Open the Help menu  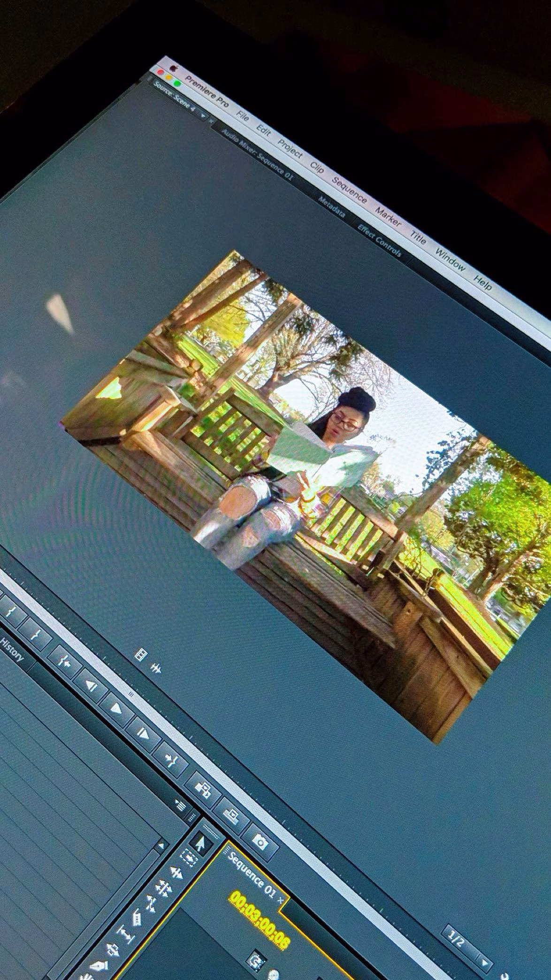[x=482, y=283]
